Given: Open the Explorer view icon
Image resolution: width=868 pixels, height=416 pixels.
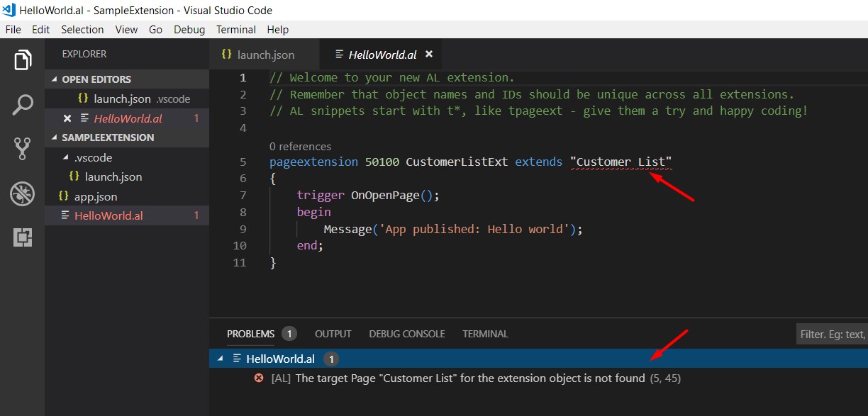Looking at the screenshot, I should [22, 60].
